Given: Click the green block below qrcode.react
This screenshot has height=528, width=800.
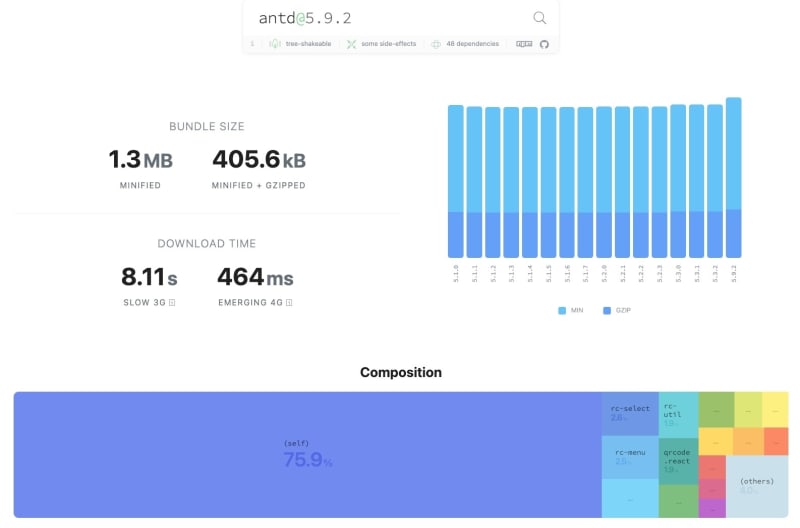Looking at the screenshot, I should (679, 501).
